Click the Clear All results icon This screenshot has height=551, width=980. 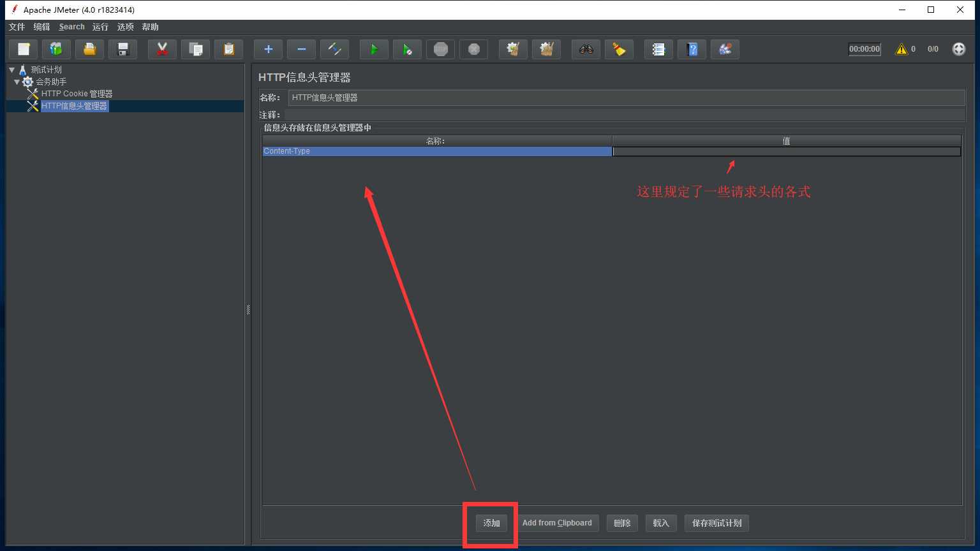point(546,49)
